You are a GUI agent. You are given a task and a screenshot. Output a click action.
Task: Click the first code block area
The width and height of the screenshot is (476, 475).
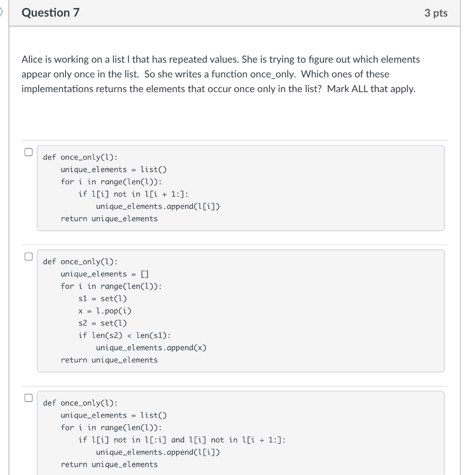point(241,187)
